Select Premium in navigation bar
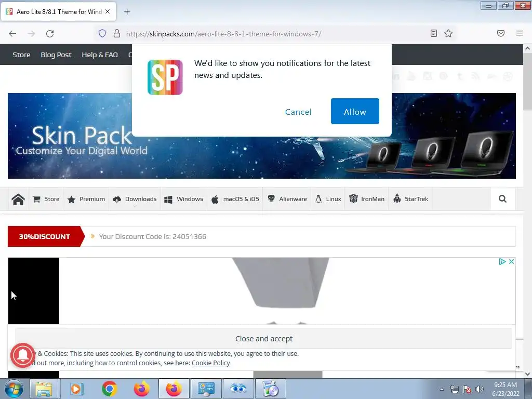This screenshot has width=532, height=399. click(86, 199)
